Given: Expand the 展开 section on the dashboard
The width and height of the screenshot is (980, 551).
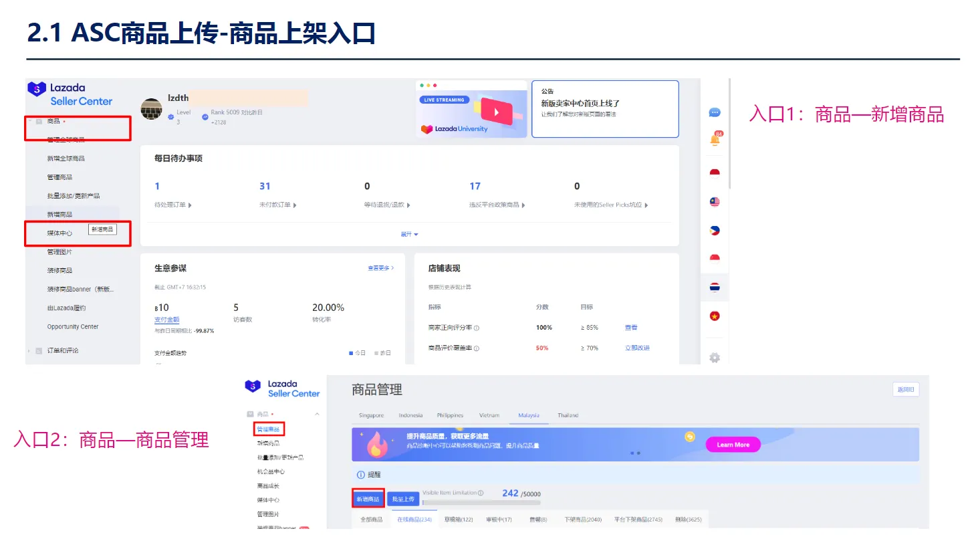Looking at the screenshot, I should [x=409, y=234].
